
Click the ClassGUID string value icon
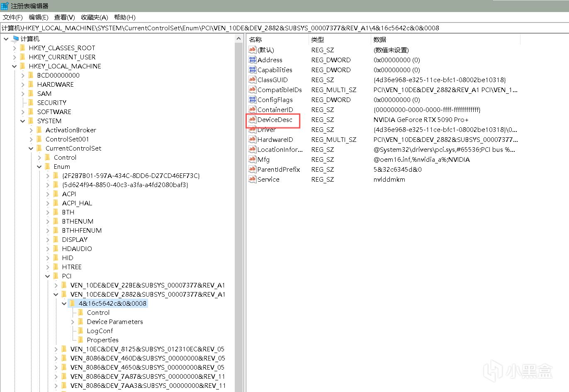pos(252,80)
